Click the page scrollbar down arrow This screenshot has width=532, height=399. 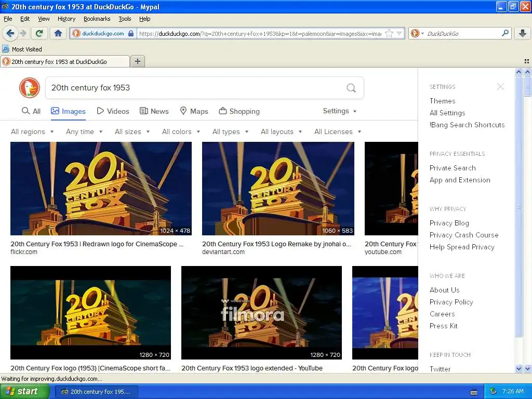[527, 368]
